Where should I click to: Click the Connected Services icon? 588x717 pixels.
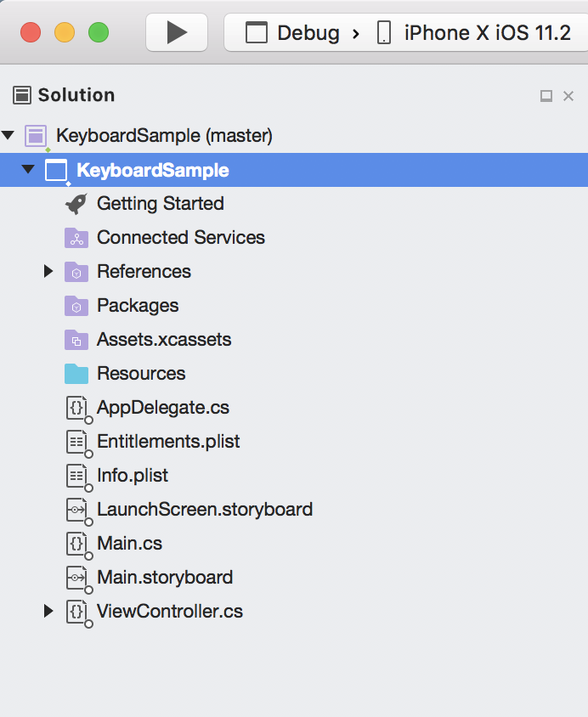[75, 238]
